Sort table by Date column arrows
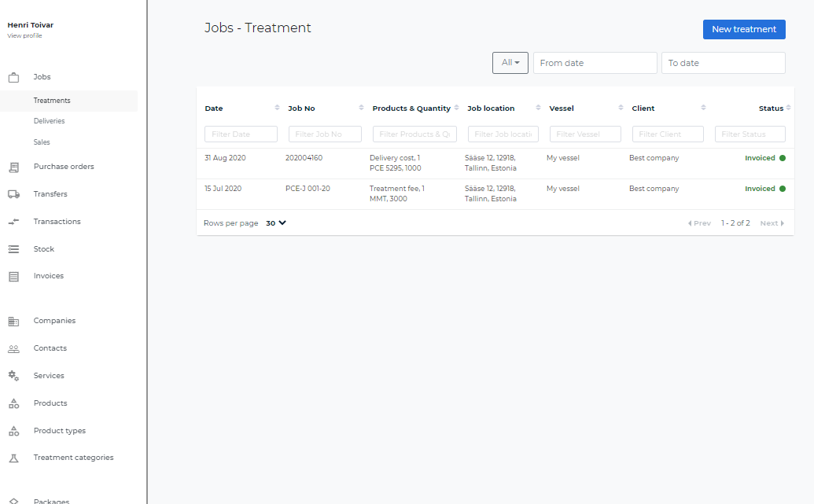 pos(277,108)
